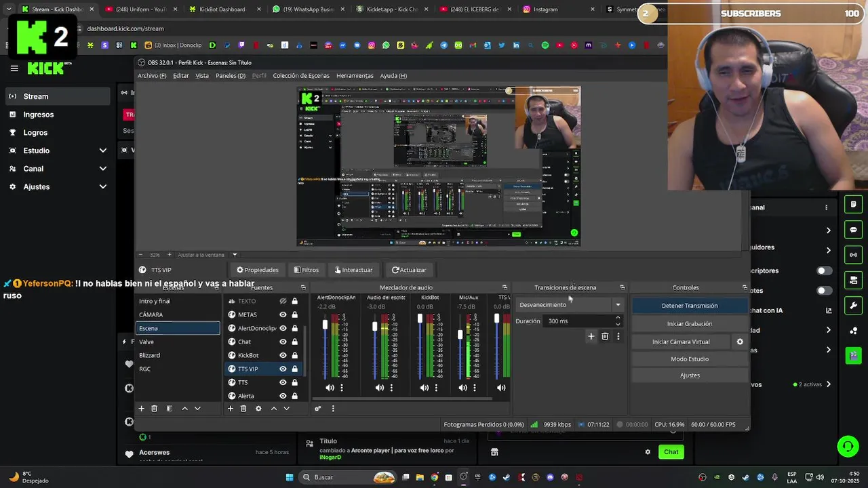Open OBS Ajustes button in Controles
868x488 pixels.
coord(690,375)
